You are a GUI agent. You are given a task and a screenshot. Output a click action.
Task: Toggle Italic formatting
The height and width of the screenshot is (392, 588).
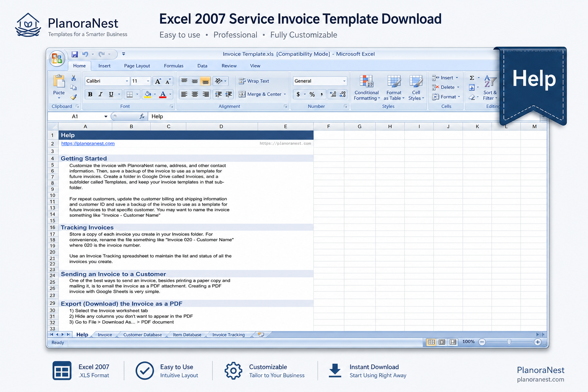100,94
